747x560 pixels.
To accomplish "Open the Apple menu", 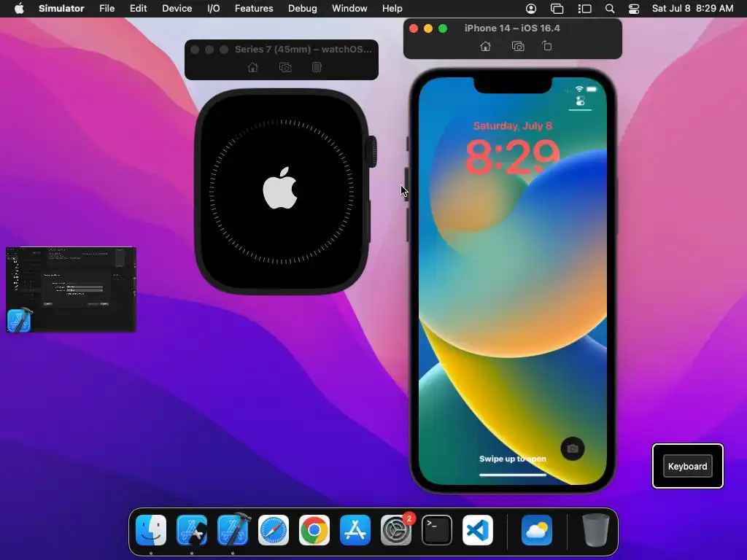I will tap(19, 8).
